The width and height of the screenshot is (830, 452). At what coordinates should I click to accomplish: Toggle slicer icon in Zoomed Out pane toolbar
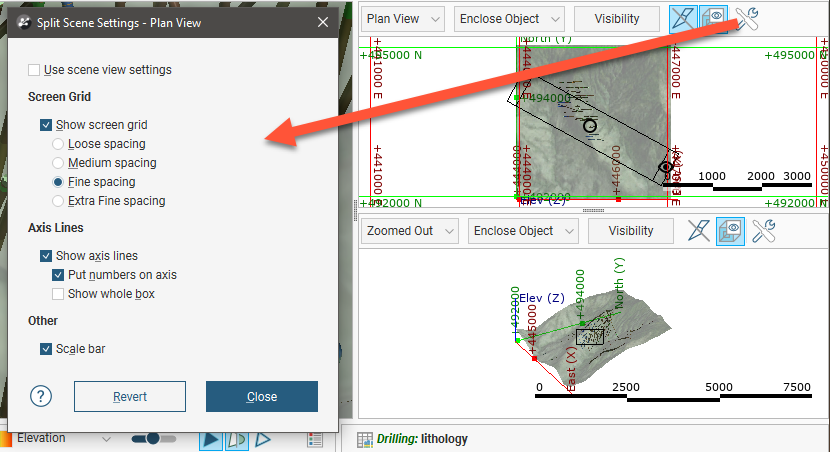click(x=699, y=231)
